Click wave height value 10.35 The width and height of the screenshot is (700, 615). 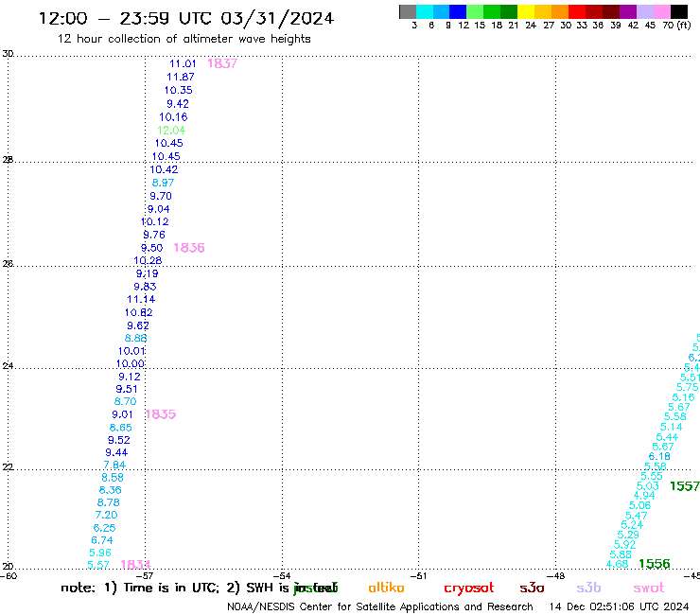178,90
